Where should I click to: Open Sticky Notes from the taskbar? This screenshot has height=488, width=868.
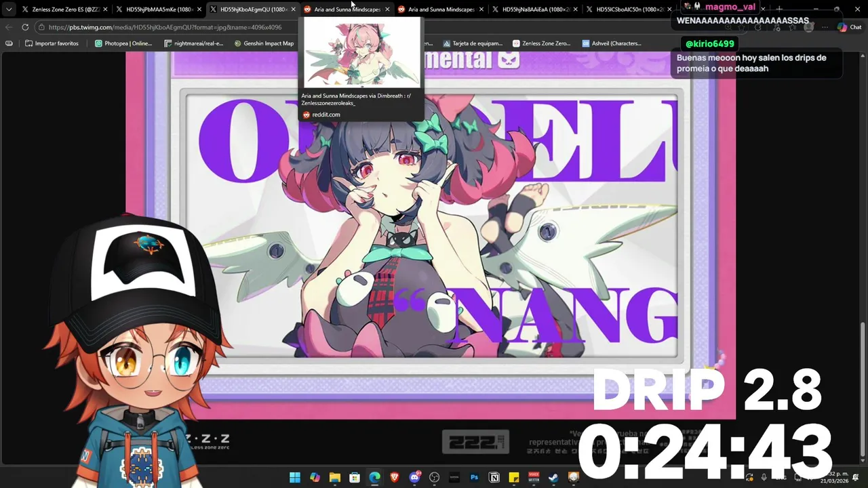(x=514, y=477)
